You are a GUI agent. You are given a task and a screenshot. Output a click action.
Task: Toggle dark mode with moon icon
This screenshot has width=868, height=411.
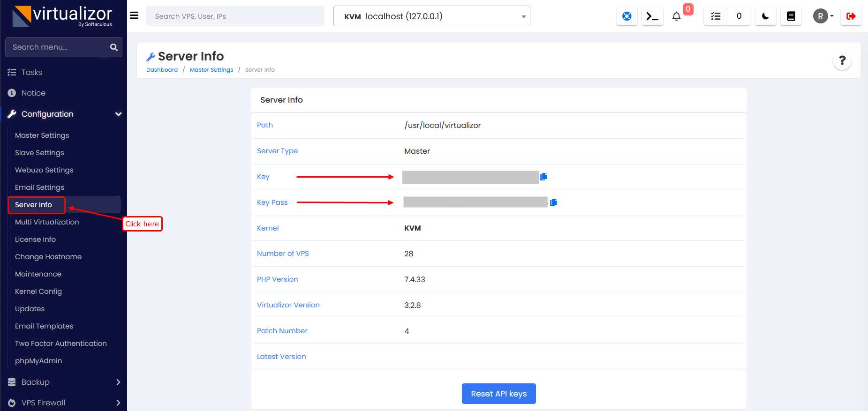tap(765, 16)
